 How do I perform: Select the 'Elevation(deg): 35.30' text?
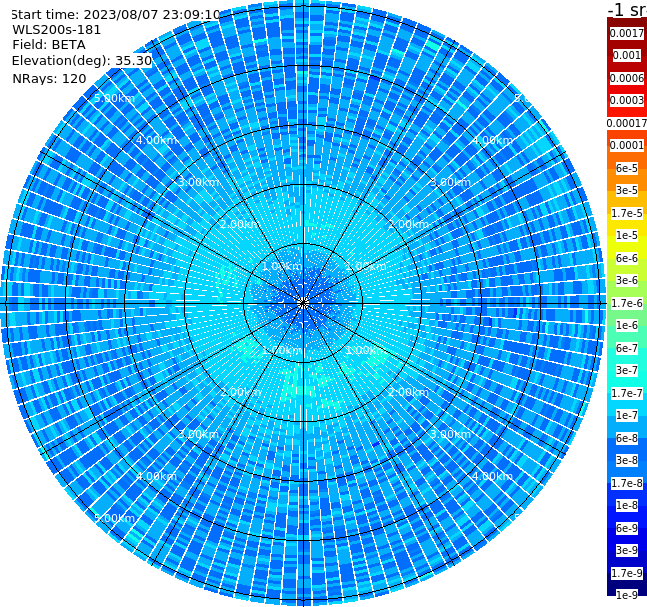pos(82,61)
